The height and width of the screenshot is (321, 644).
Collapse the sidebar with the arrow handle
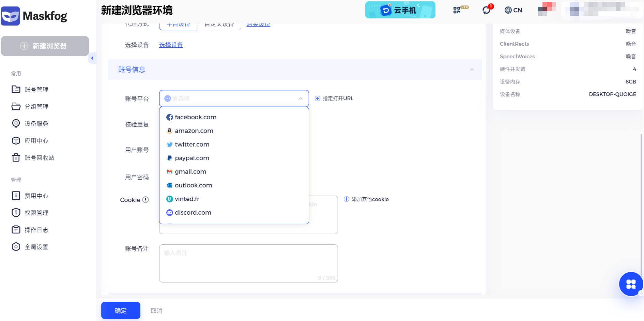coord(92,58)
